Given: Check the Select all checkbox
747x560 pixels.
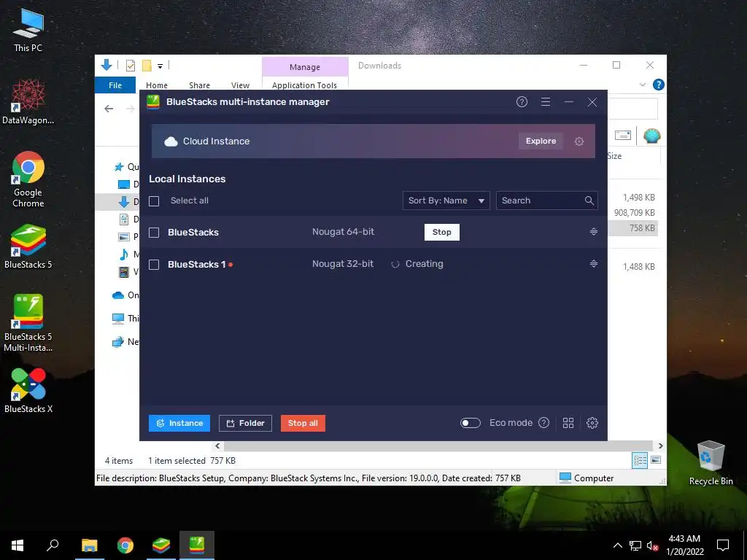Looking at the screenshot, I should 154,201.
